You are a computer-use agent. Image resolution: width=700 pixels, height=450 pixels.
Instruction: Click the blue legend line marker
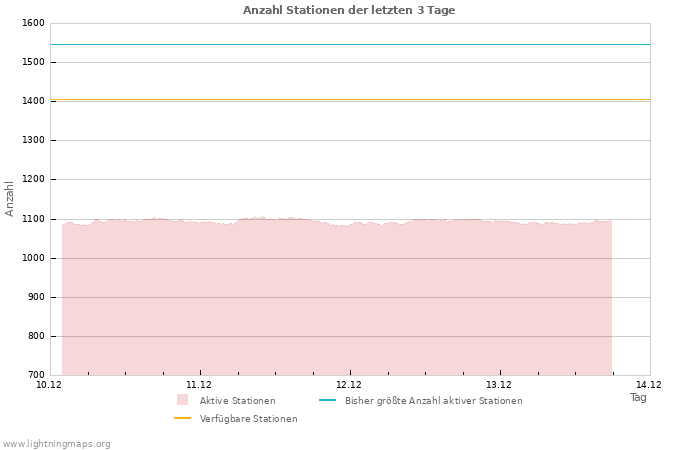pos(327,400)
